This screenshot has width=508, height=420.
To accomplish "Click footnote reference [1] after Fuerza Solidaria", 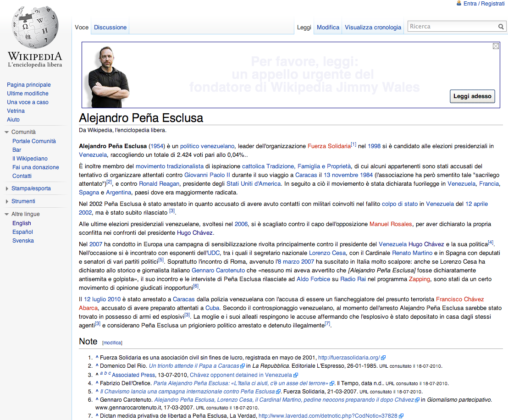I will coord(353,144).
